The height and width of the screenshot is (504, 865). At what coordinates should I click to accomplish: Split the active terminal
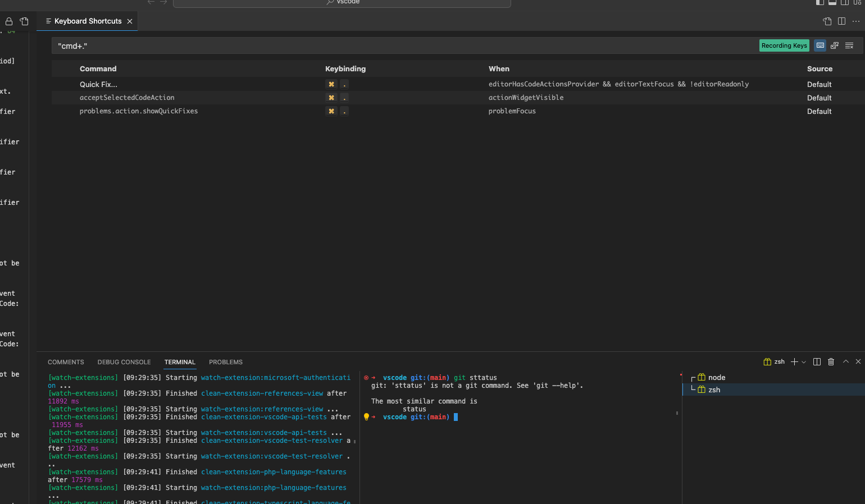click(817, 361)
